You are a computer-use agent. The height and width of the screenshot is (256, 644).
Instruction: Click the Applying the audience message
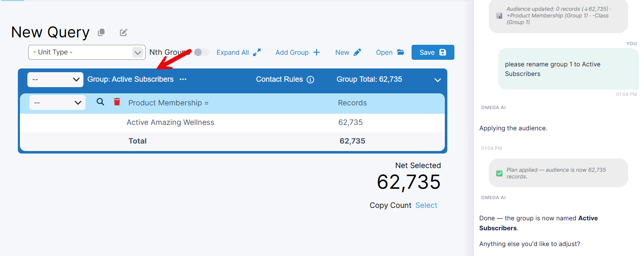(513, 128)
